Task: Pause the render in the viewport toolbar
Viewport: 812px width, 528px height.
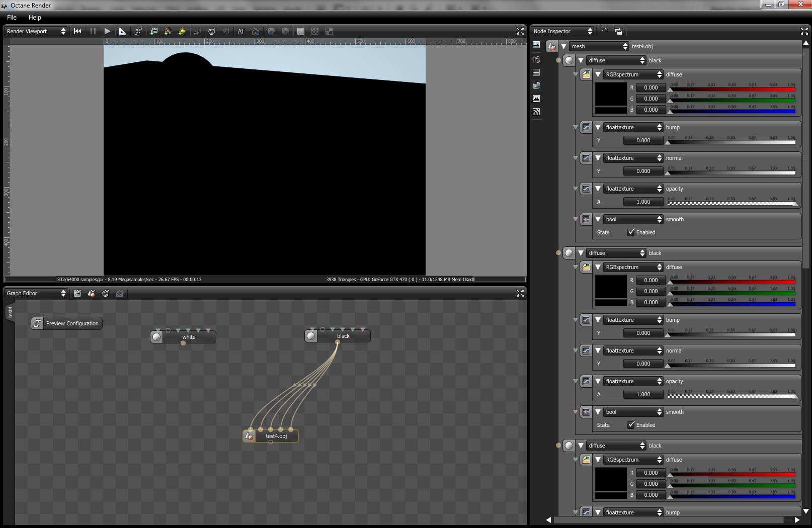Action: tap(93, 31)
